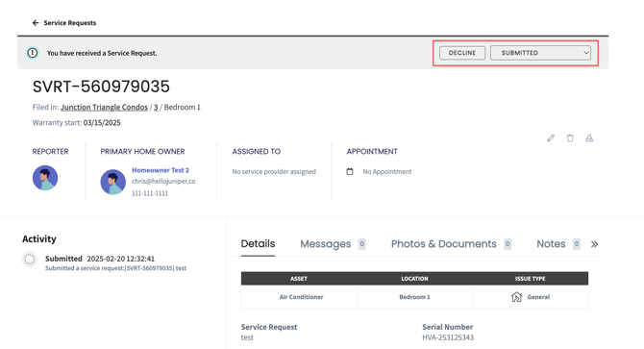Click the General issue type label

click(538, 297)
